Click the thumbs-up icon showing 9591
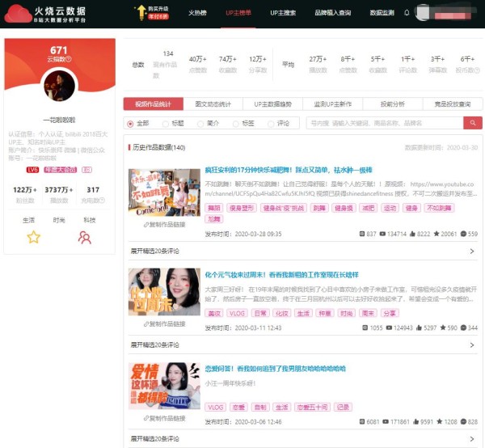 415,421
